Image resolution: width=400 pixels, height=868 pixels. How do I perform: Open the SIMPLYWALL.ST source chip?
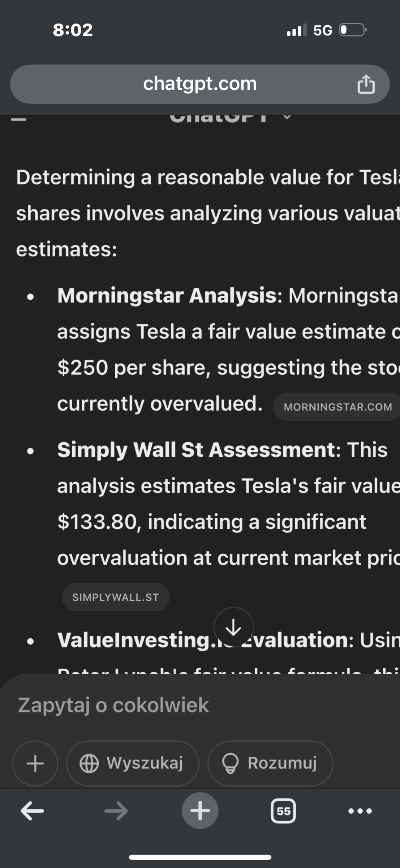pos(116,597)
